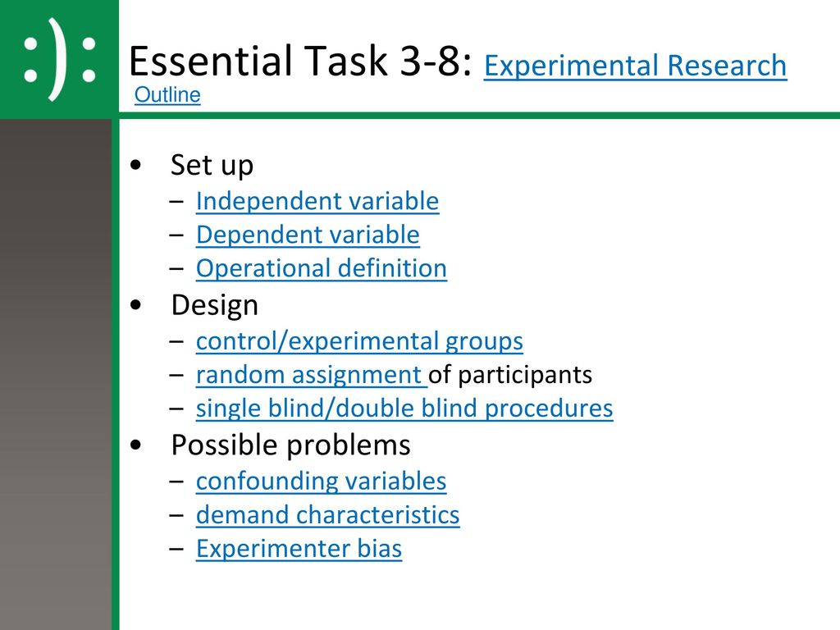Click the smiley face logo icon
This screenshot has height=630, width=840.
[61, 59]
